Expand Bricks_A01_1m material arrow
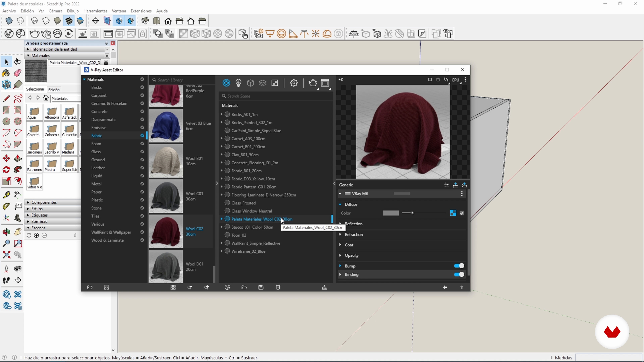This screenshot has height=362, width=644. [x=222, y=114]
